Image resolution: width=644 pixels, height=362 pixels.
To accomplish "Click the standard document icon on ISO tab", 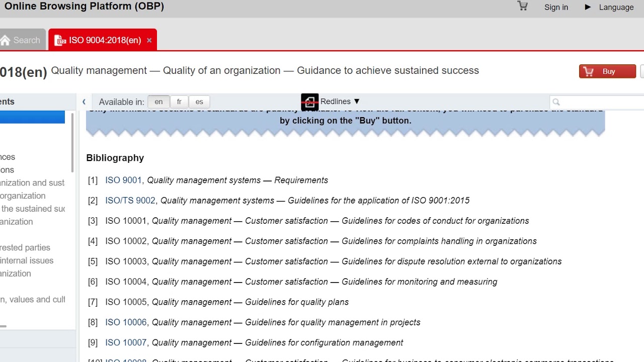I will pos(60,40).
